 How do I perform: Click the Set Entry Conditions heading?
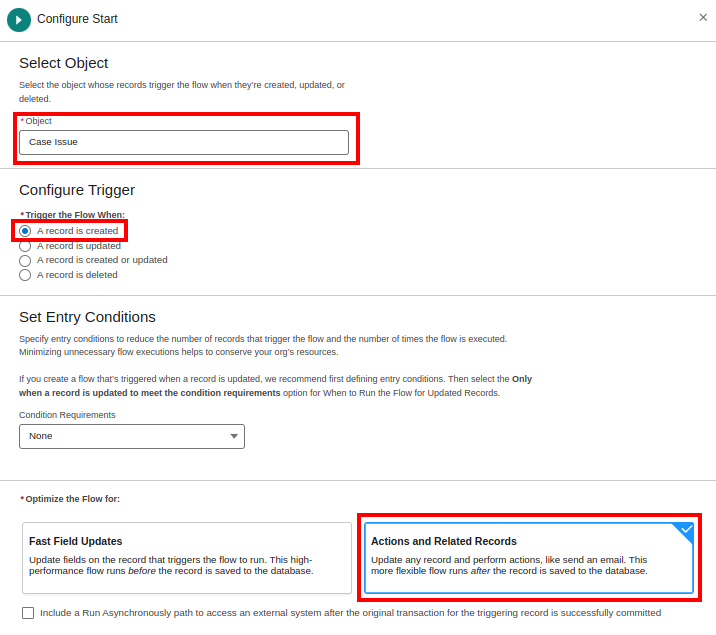[88, 317]
